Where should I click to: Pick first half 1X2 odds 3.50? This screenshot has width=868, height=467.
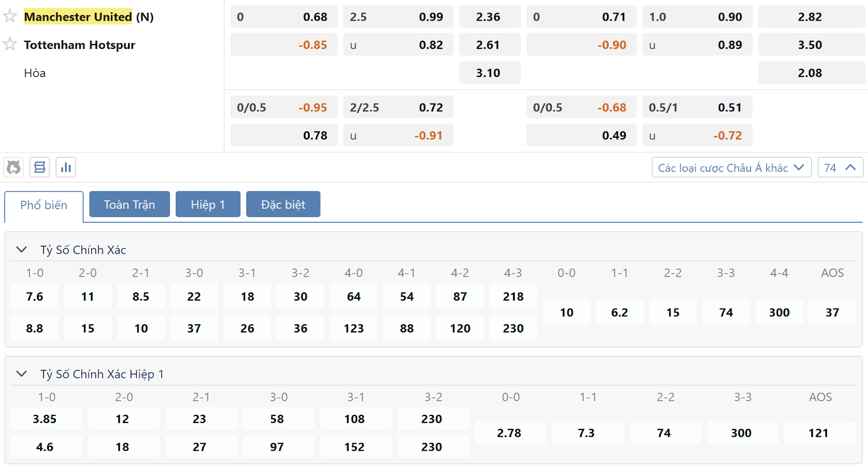(812, 45)
